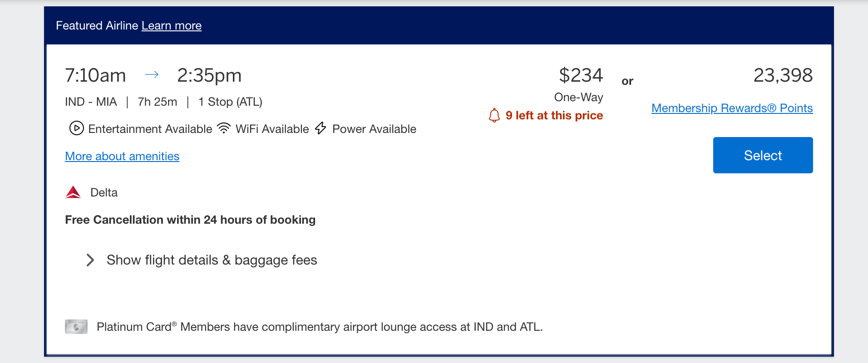Click the Platinum Card image icon
Image resolution: width=868 pixels, height=363 pixels.
pos(76,327)
